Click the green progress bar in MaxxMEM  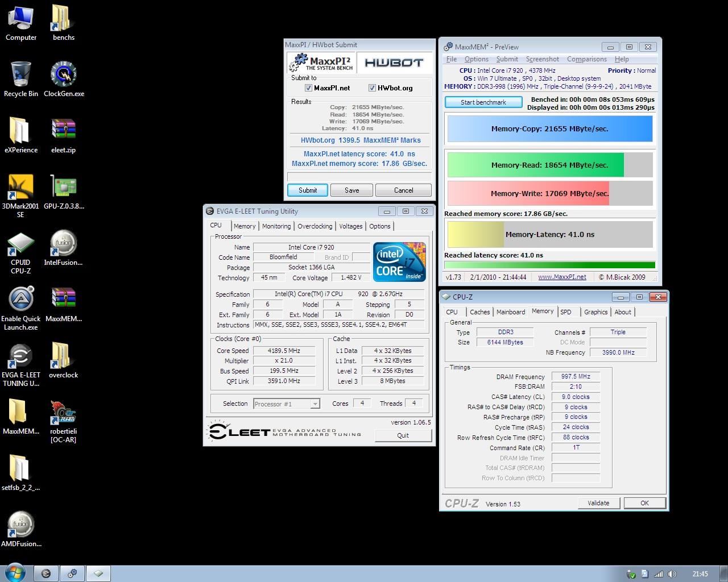point(549,265)
